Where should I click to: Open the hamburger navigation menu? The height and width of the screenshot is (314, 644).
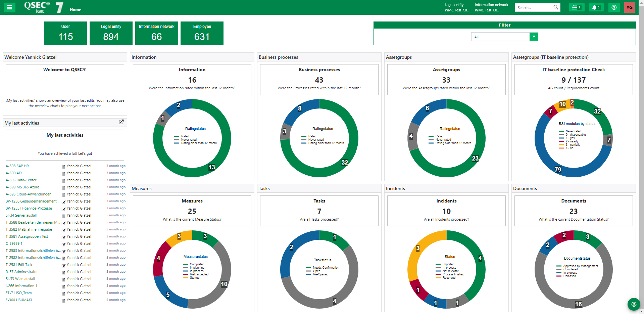point(9,7)
